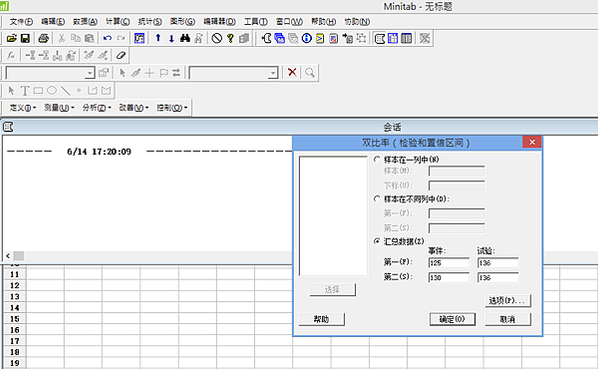Click the Cancel circle-slash icon
Image resolution: width=598 pixels, height=369 pixels.
pos(217,38)
